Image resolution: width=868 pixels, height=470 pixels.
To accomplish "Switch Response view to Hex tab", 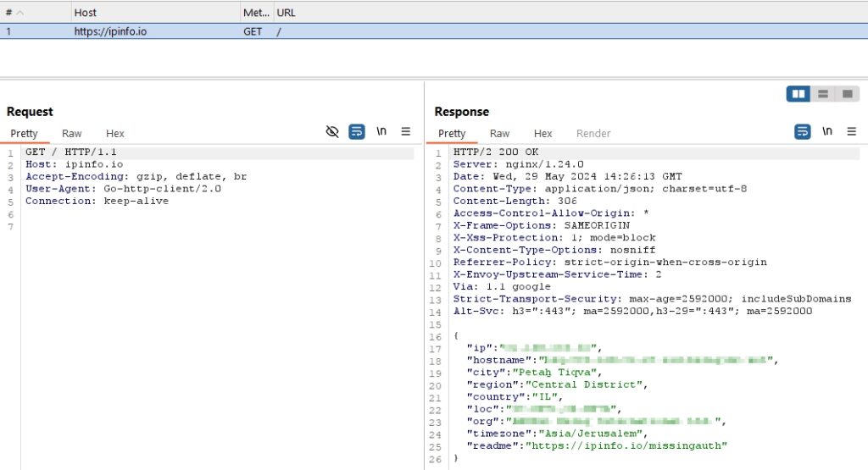I will pos(543,134).
